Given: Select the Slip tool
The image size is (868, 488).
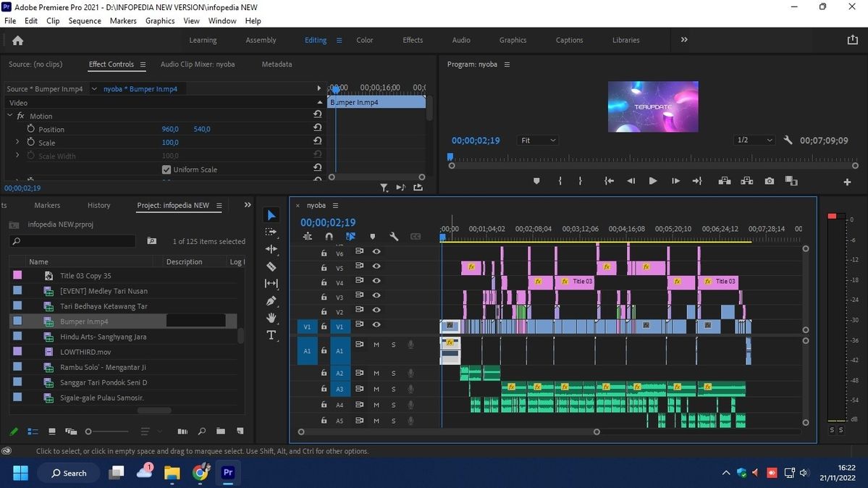Looking at the screenshot, I should pos(271,284).
